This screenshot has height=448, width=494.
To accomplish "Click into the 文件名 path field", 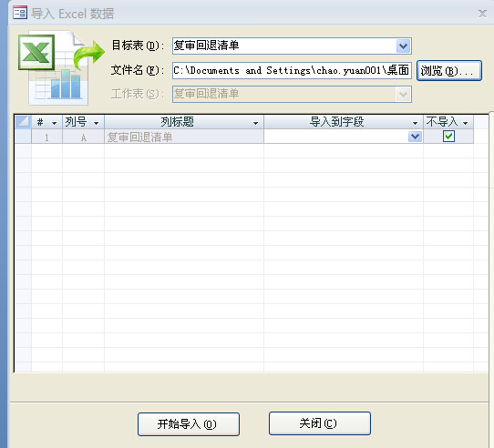I will [292, 70].
